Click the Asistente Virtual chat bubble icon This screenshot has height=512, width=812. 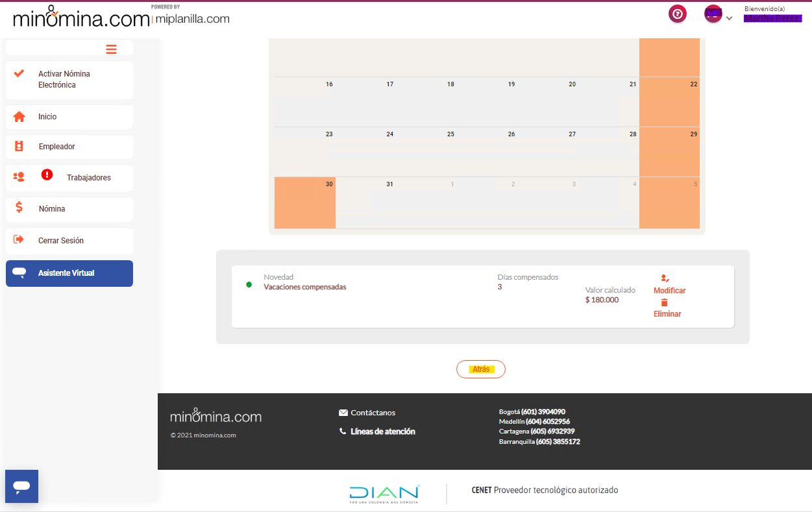pos(19,273)
